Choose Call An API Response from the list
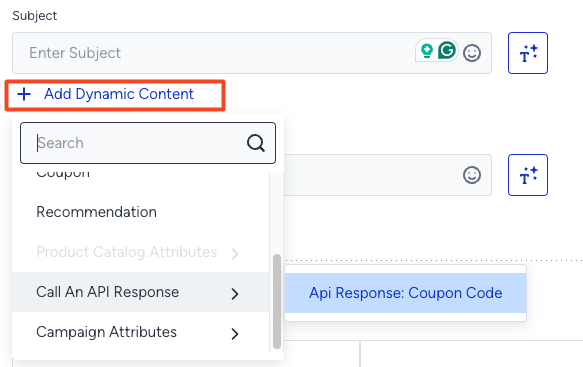This screenshot has width=583, height=367. [x=141, y=292]
